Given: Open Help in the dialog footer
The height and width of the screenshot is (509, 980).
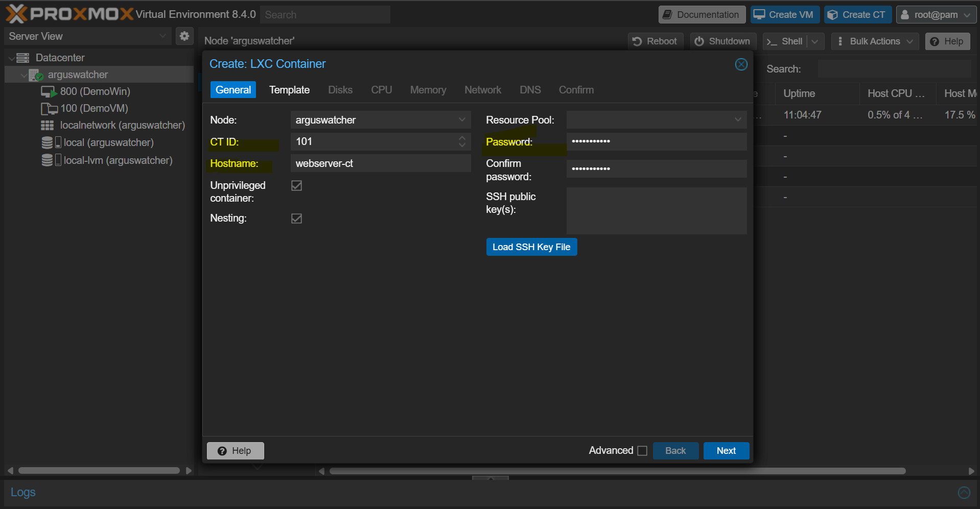Looking at the screenshot, I should point(235,451).
